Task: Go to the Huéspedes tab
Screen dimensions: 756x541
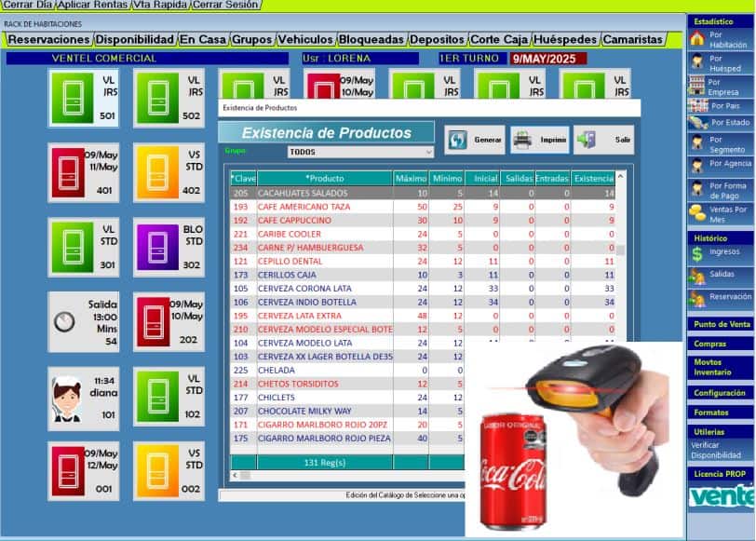Action: (x=566, y=39)
